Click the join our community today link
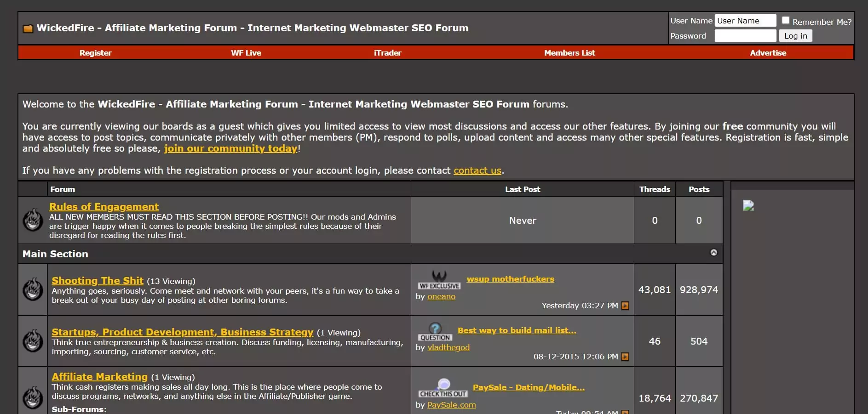Image resolution: width=868 pixels, height=414 pixels. tap(230, 148)
